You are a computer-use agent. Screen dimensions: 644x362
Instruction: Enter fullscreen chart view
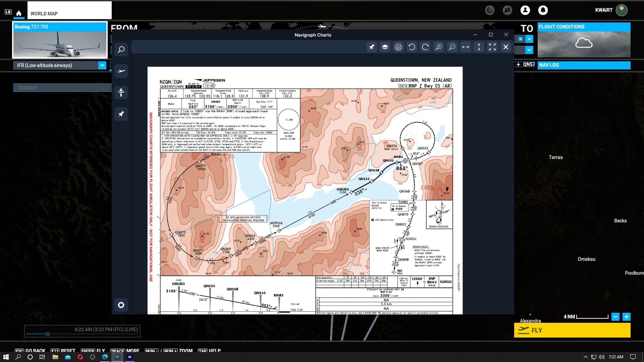[492, 47]
